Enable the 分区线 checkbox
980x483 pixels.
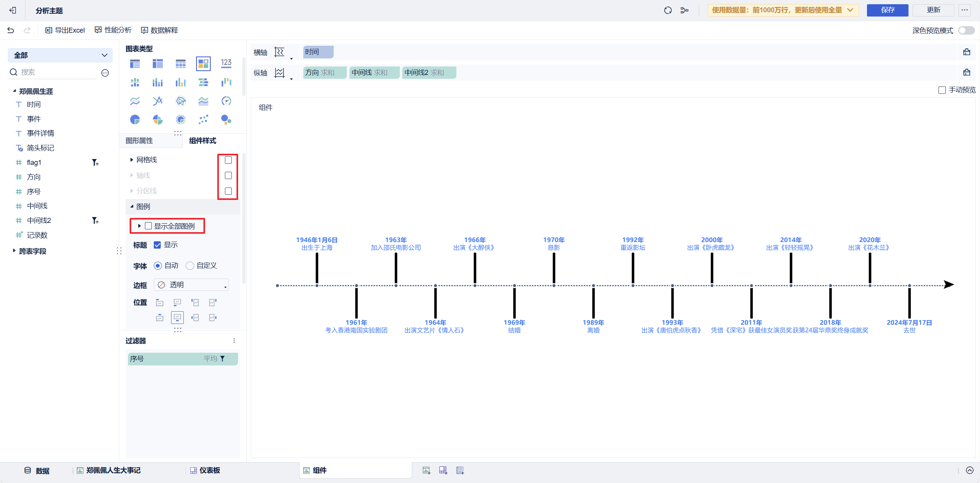click(x=228, y=191)
